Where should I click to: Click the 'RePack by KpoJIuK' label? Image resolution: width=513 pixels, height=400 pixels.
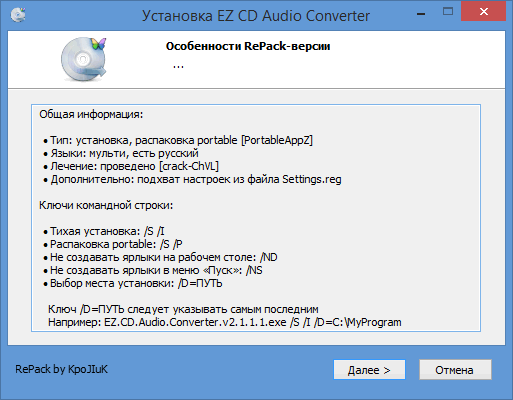(x=61, y=369)
